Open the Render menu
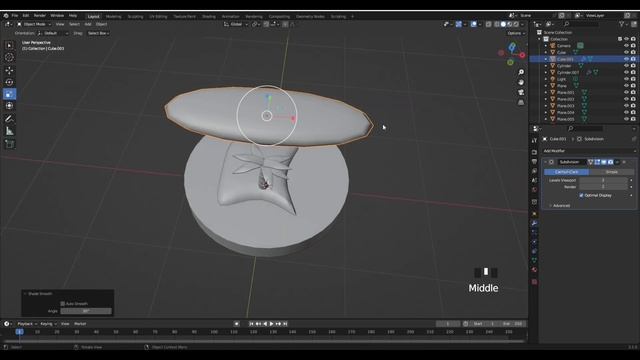Image resolution: width=640 pixels, height=360 pixels. click(x=40, y=16)
